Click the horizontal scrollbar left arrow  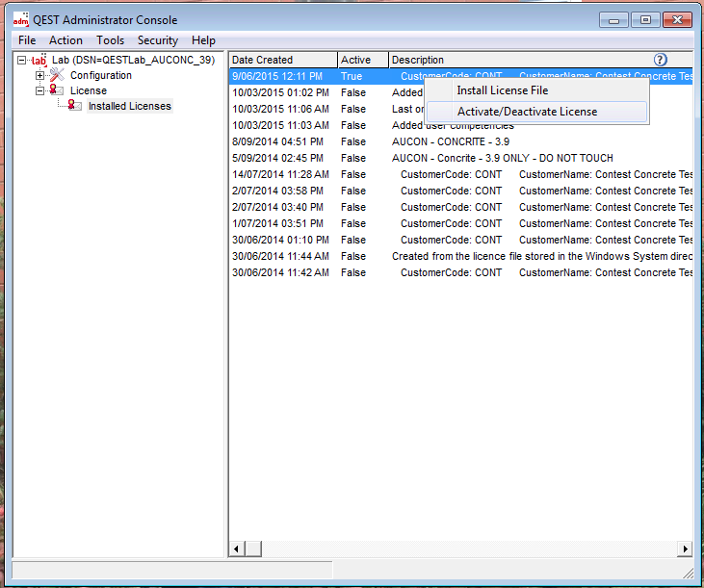(x=237, y=549)
